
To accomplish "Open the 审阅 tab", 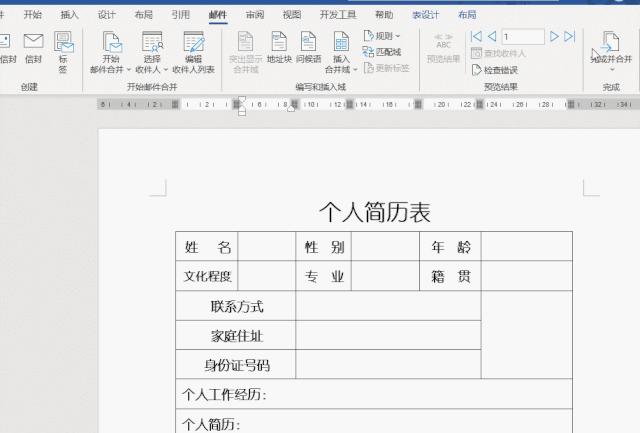I will click(255, 15).
